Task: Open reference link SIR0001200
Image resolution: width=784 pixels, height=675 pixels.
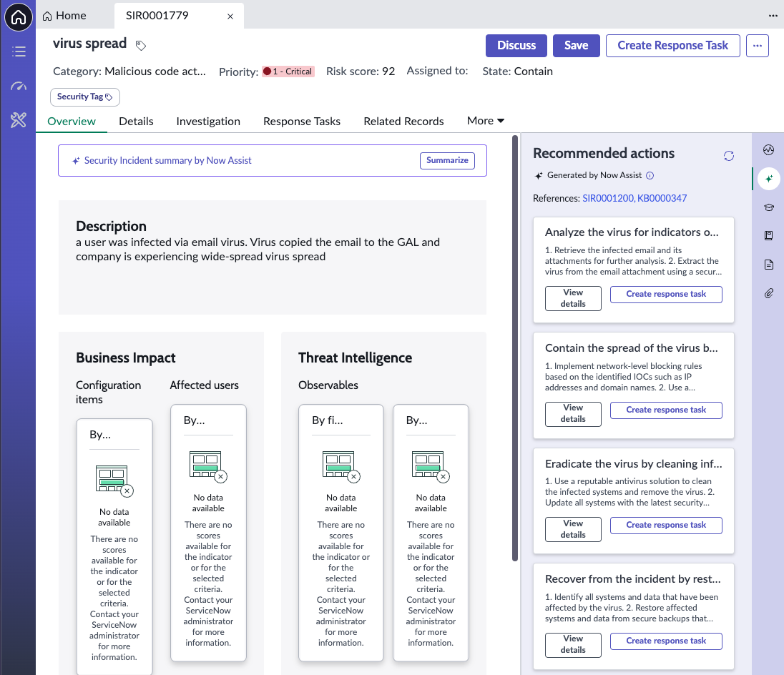Action: 608,198
